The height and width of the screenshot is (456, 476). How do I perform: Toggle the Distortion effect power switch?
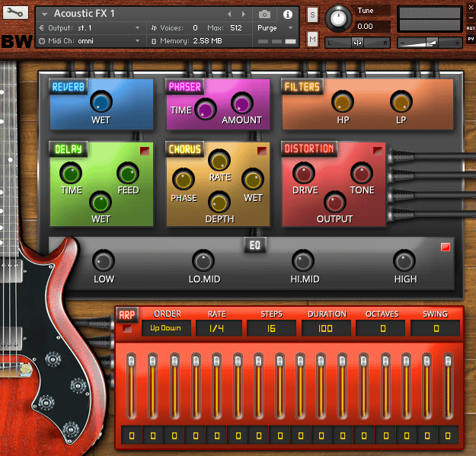pyautogui.click(x=377, y=151)
